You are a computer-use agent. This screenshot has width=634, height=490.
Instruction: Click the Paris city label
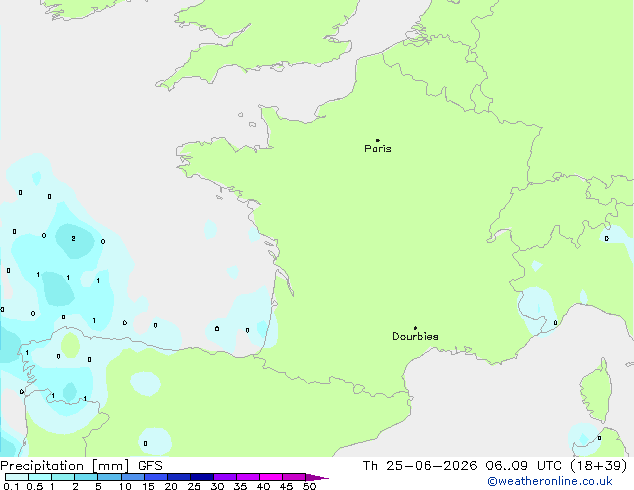point(378,149)
